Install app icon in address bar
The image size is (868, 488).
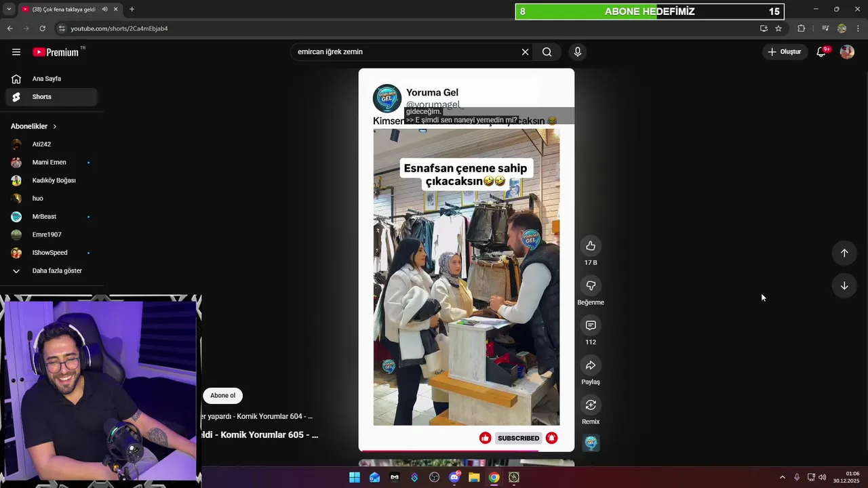[x=764, y=28]
